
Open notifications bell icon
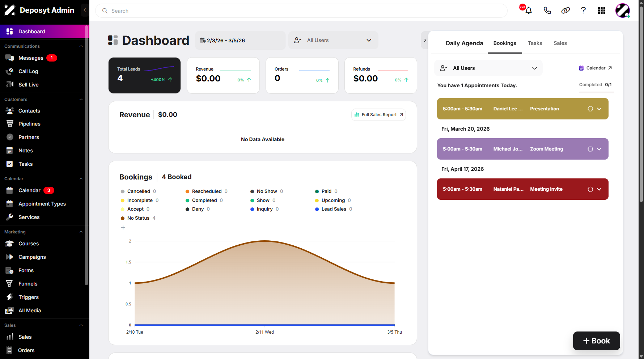click(529, 10)
